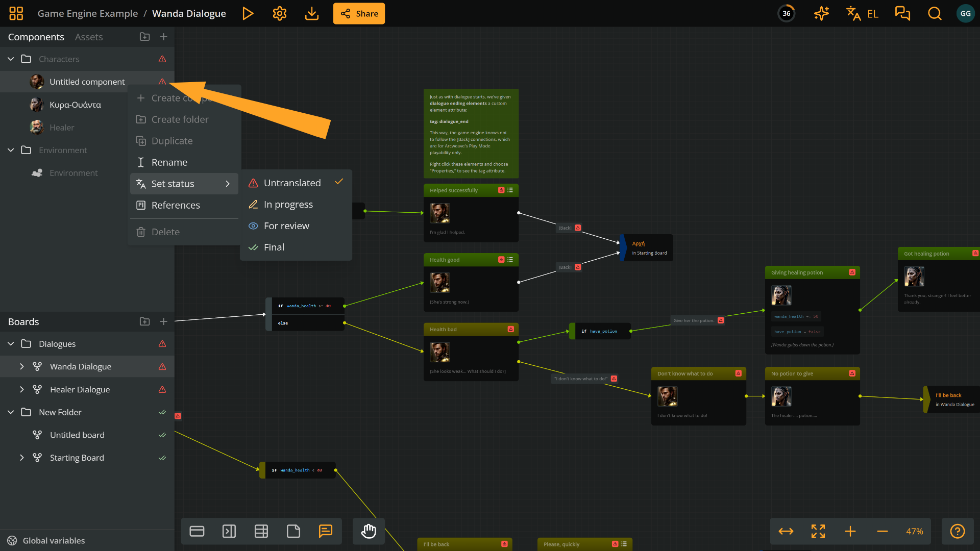Click the fit-to-screen zoom icon
This screenshot has width=980, height=551.
818,531
